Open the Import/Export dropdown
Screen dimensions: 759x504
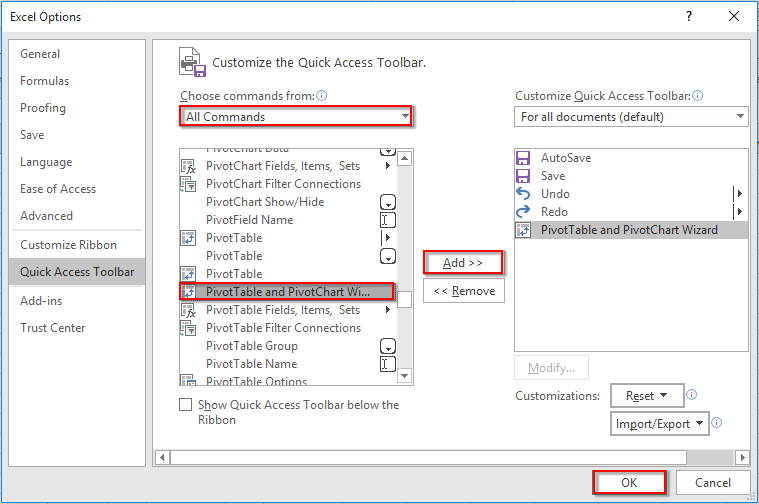(659, 423)
